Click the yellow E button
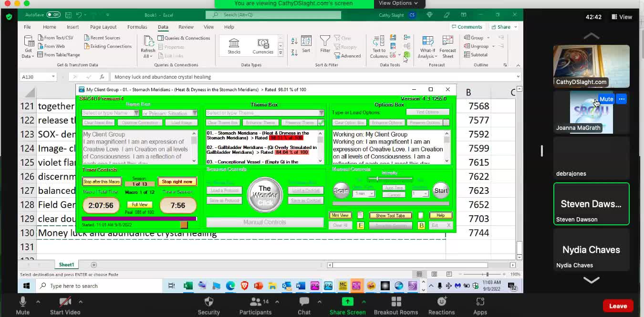 click(360, 225)
